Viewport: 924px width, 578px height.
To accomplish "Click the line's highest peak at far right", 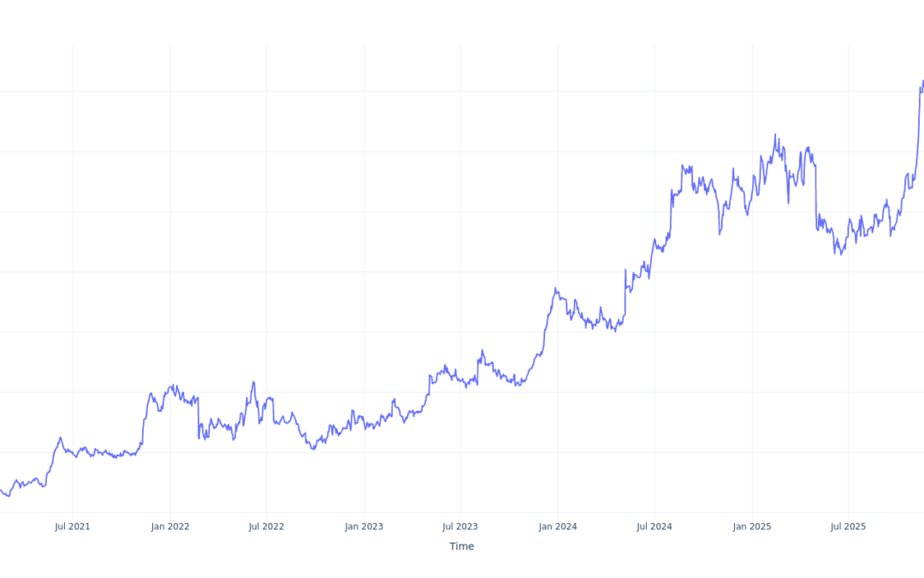I will click(x=922, y=81).
